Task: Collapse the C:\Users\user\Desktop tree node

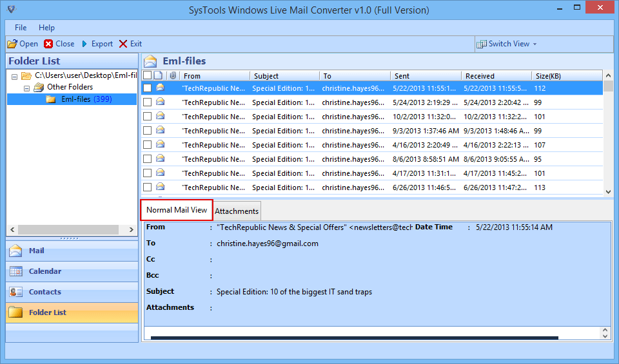Action: pyautogui.click(x=15, y=77)
